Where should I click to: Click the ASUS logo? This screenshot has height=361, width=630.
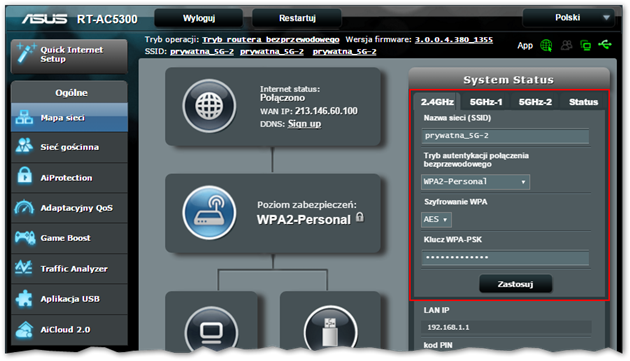[x=45, y=18]
